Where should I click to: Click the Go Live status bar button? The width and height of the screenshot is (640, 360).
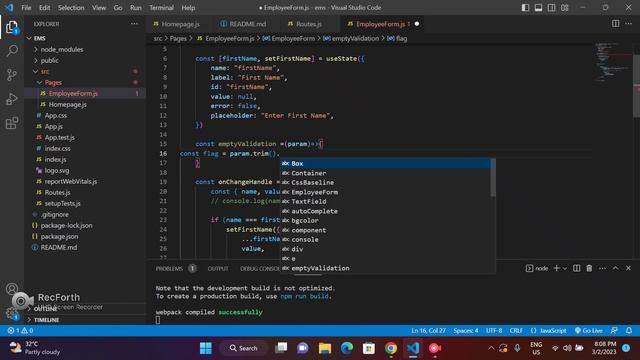click(x=588, y=331)
